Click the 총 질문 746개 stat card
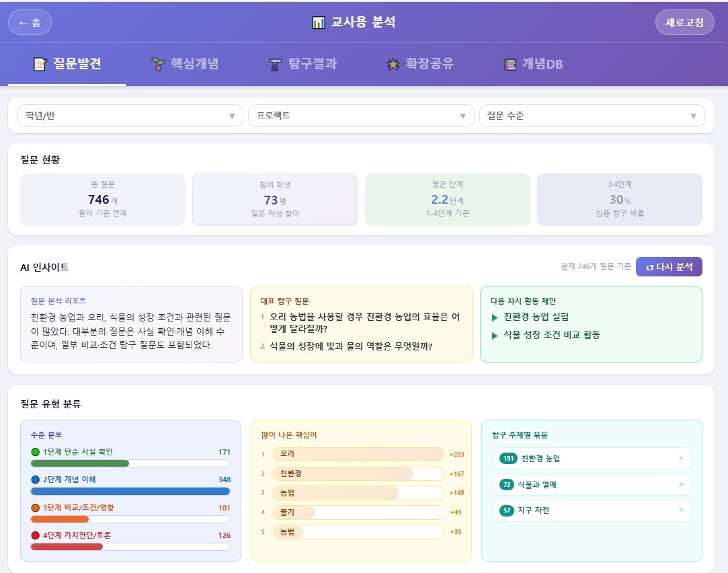 pyautogui.click(x=103, y=200)
